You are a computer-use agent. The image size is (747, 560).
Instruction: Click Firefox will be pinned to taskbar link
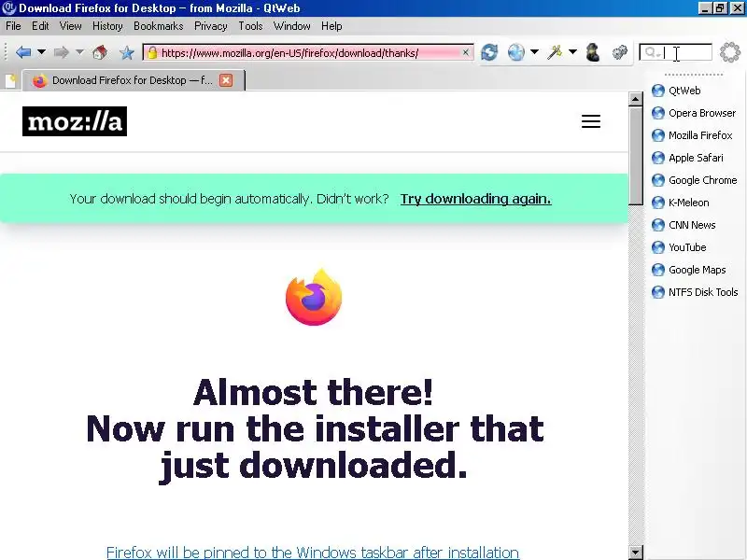[313, 553]
